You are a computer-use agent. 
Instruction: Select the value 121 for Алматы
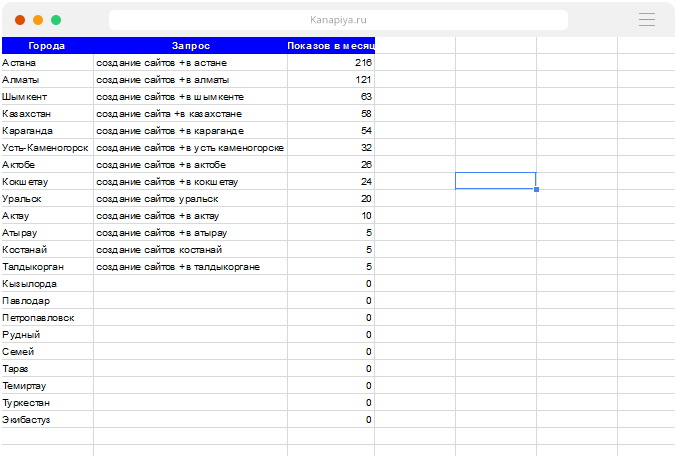tap(330, 80)
